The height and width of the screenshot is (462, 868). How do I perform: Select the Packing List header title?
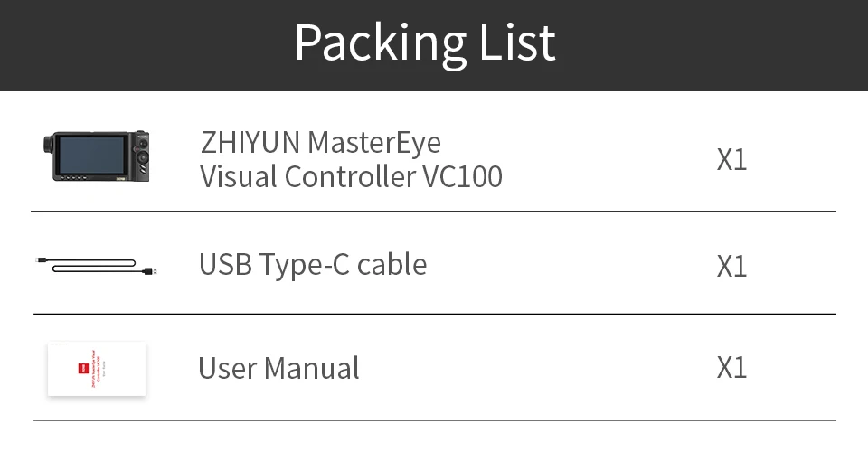click(x=425, y=42)
